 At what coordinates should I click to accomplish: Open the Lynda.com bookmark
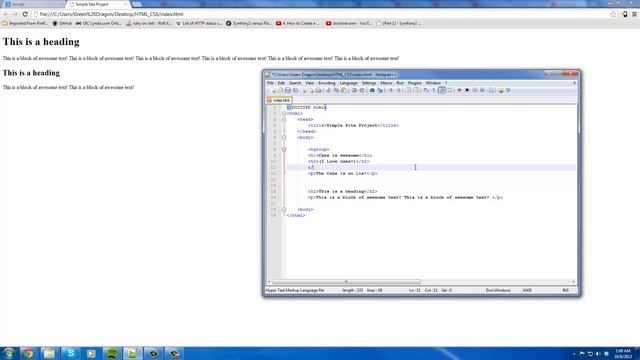point(98,23)
